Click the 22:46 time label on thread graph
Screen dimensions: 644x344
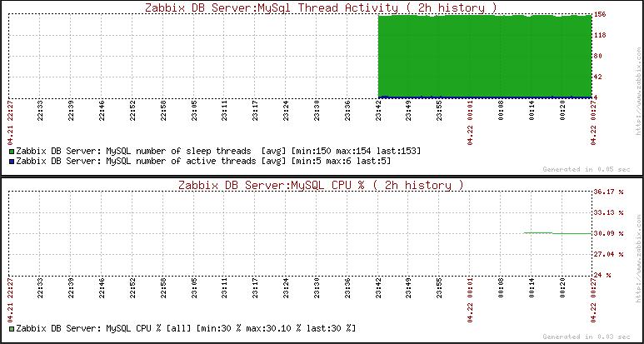[102, 111]
